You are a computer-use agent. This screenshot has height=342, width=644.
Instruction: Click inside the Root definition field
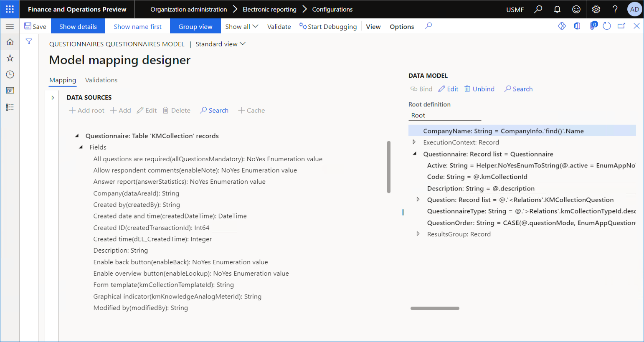pyautogui.click(x=443, y=115)
